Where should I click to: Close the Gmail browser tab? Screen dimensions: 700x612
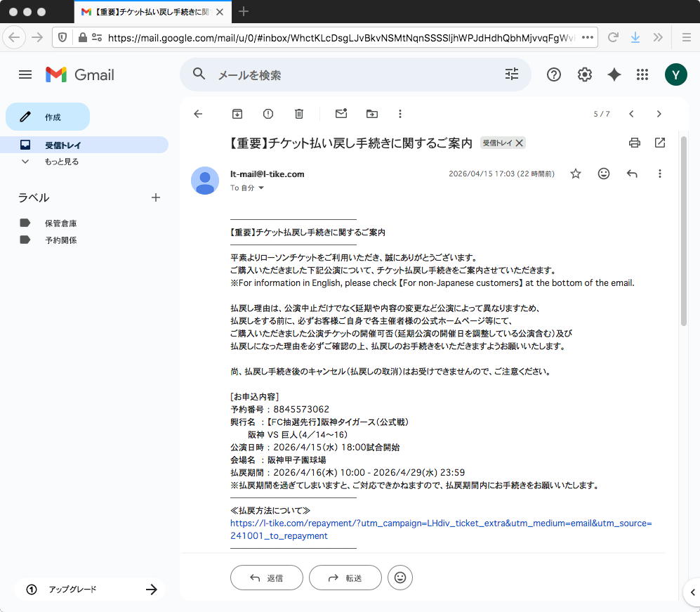click(x=220, y=12)
